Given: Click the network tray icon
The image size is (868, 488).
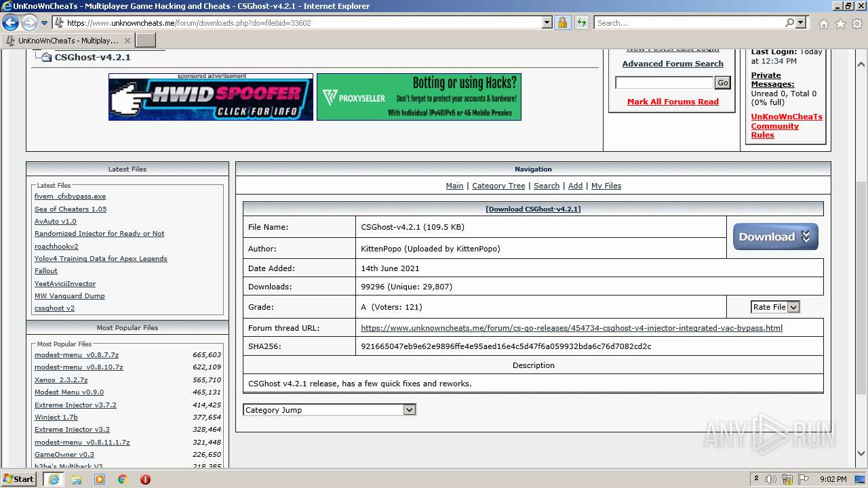Looking at the screenshot, I should (x=788, y=479).
